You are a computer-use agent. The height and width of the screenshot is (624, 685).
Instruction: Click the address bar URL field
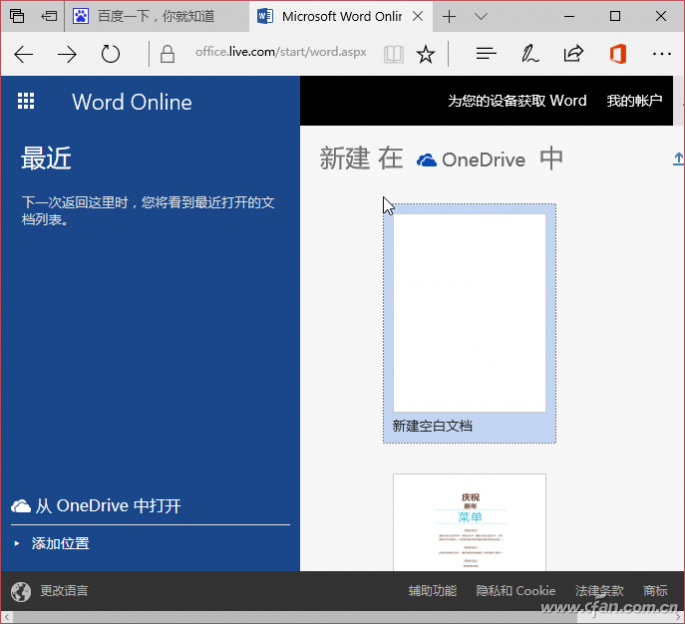[280, 52]
